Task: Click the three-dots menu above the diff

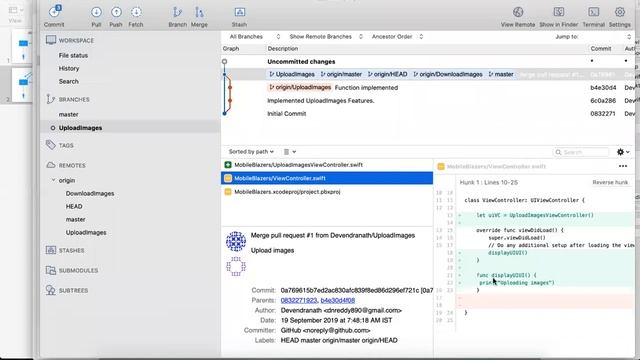Action: (x=622, y=166)
